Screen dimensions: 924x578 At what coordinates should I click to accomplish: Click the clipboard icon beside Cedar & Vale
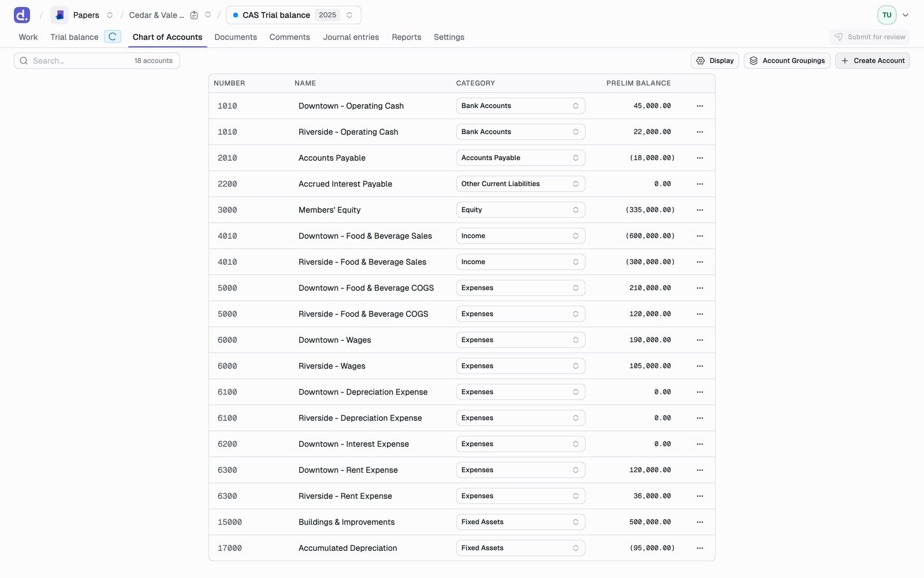pos(194,15)
